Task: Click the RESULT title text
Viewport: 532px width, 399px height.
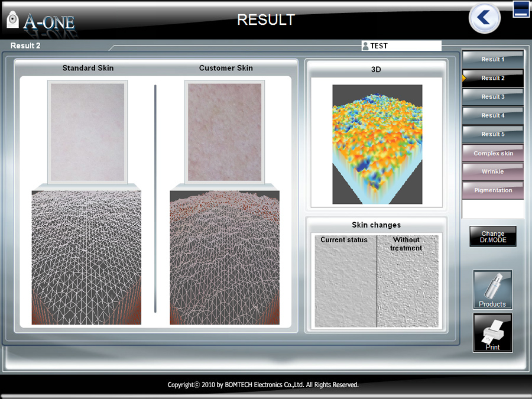Action: (266, 20)
